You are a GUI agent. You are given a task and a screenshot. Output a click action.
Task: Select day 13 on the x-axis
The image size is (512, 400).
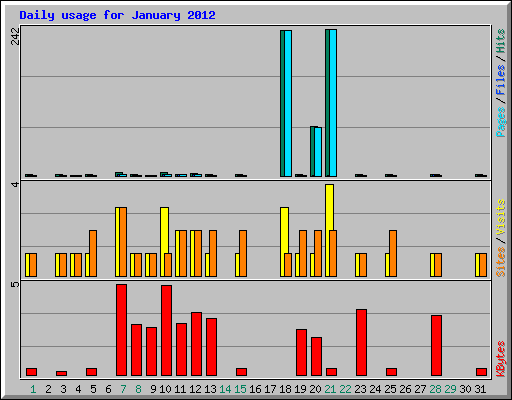coord(210,389)
